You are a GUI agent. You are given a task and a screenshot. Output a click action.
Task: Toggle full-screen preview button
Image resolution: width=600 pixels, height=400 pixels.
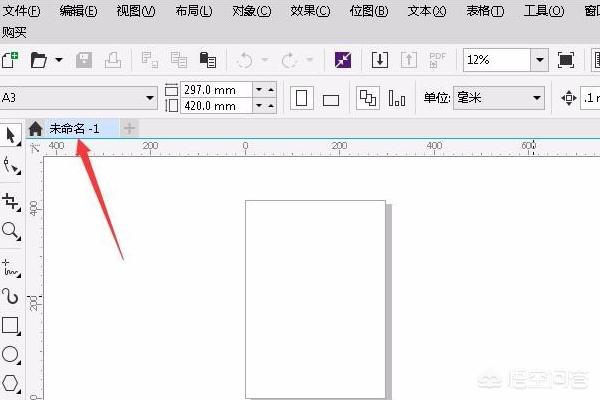pyautogui.click(x=566, y=60)
